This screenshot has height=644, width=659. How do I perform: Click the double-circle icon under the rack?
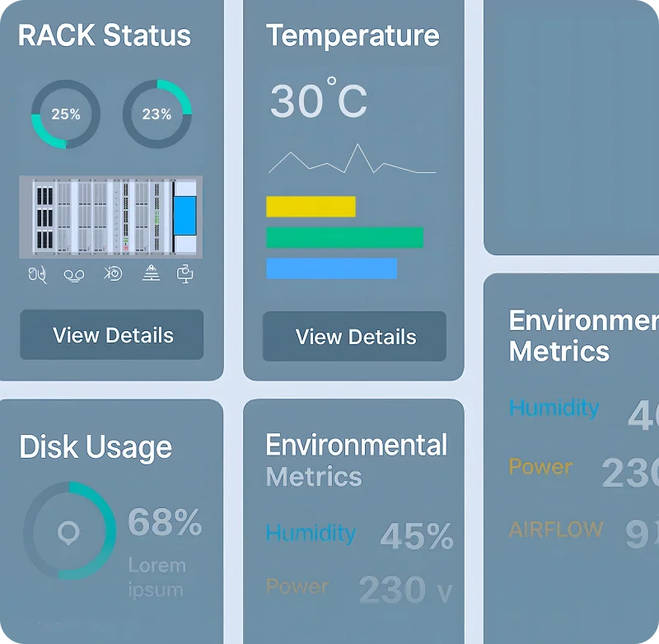74,274
